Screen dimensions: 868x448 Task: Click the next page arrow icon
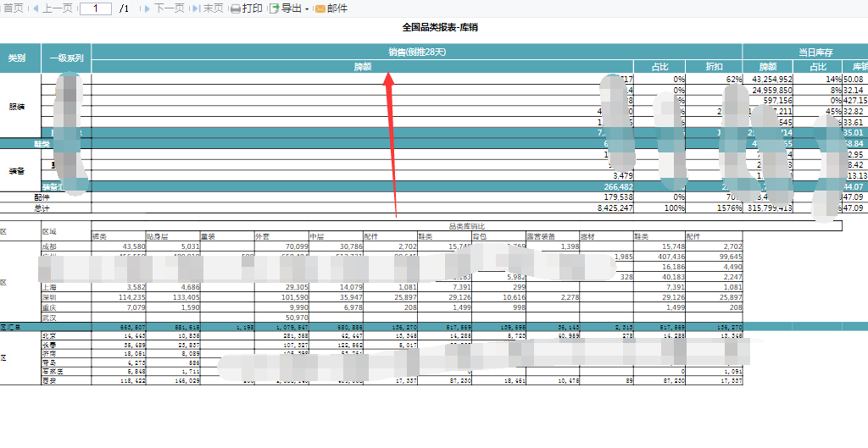147,8
